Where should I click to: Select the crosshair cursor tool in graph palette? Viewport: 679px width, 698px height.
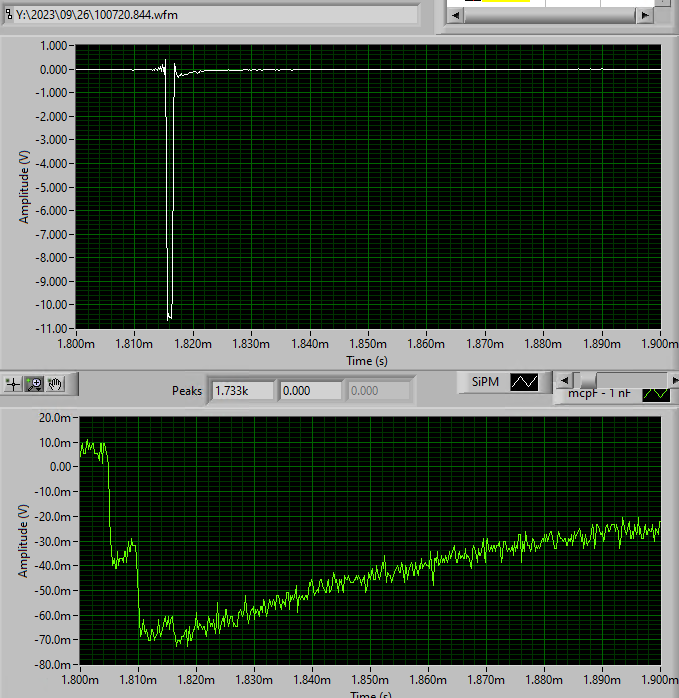pos(13,384)
